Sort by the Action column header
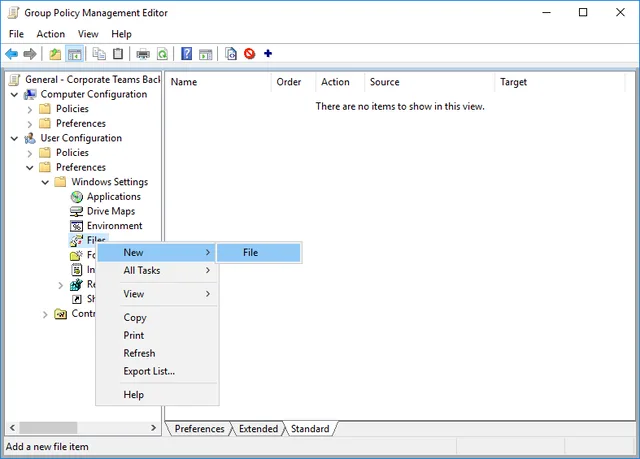 click(340, 82)
